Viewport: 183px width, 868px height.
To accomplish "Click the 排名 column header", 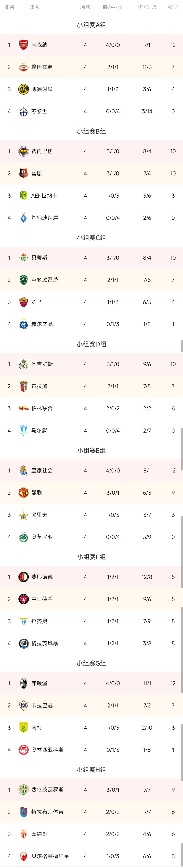I will (x=9, y=7).
